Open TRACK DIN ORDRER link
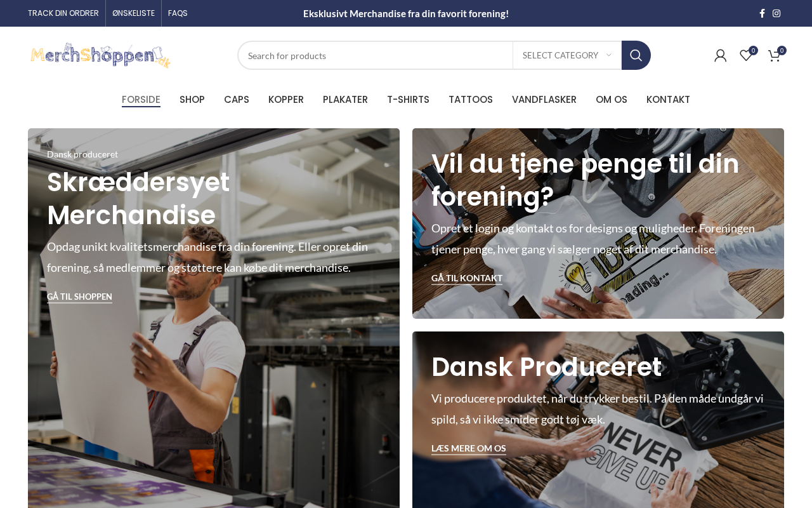 pyautogui.click(x=63, y=13)
